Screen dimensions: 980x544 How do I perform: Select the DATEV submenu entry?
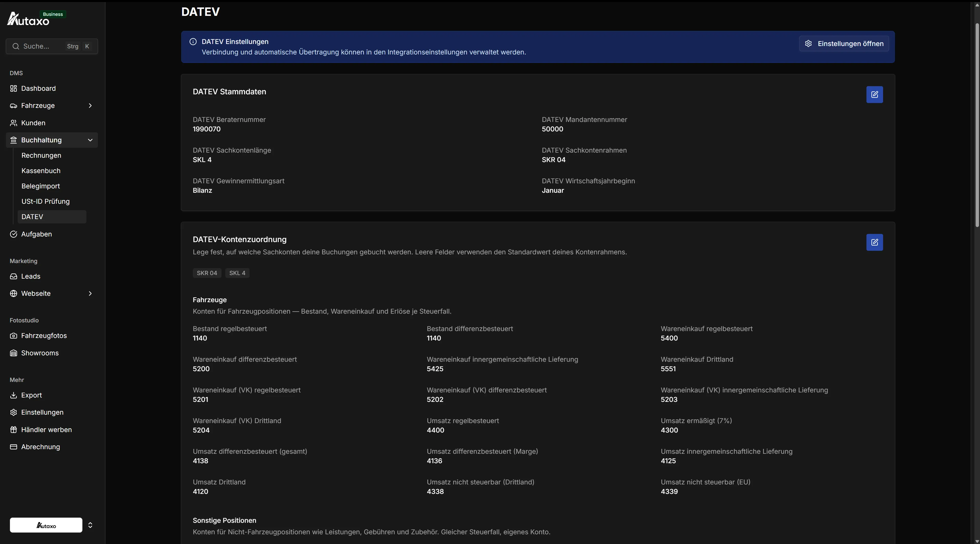point(52,217)
